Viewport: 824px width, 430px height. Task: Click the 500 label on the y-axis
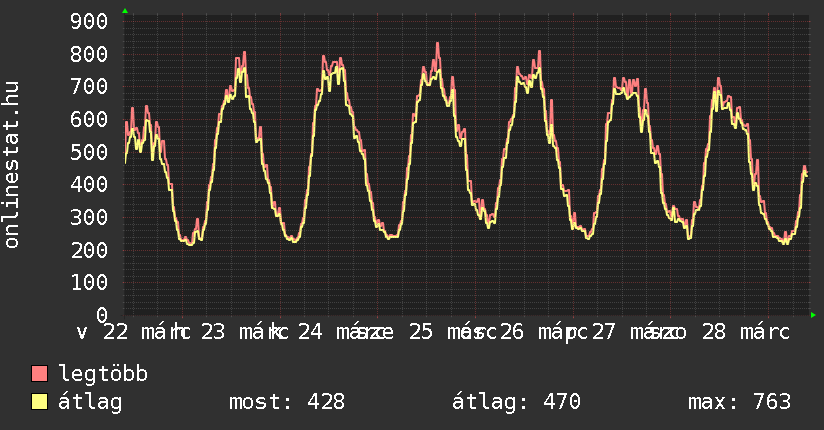pos(90,151)
